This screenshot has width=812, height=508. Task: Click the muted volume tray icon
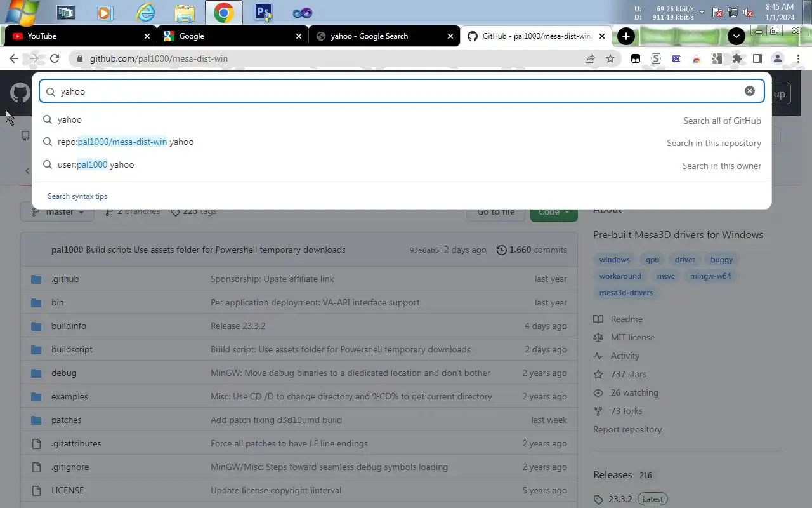[x=748, y=12]
